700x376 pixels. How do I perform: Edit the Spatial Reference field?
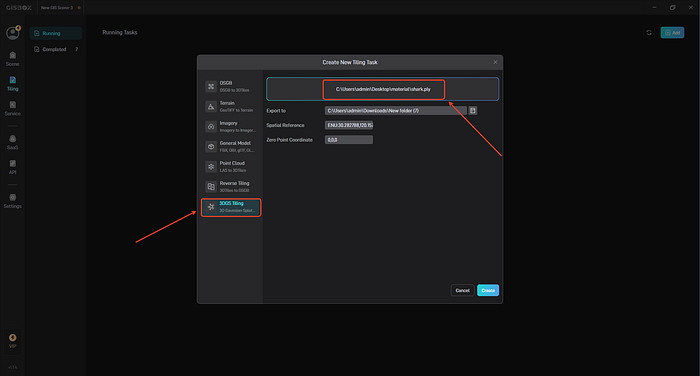(x=349, y=125)
